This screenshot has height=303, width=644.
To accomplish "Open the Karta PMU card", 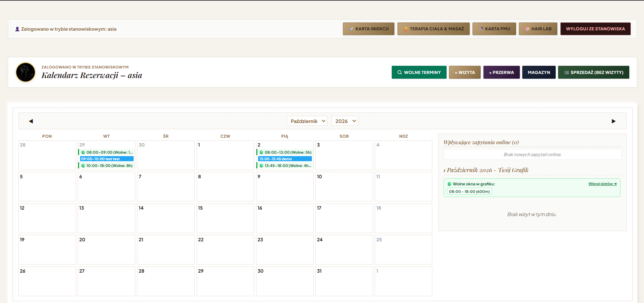I will point(494,29).
